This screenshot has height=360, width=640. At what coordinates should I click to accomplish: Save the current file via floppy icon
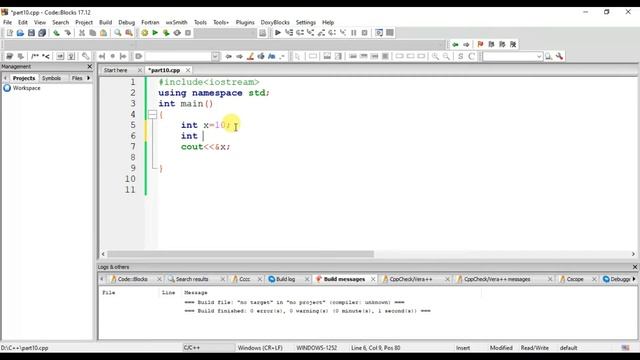pyautogui.click(x=31, y=33)
